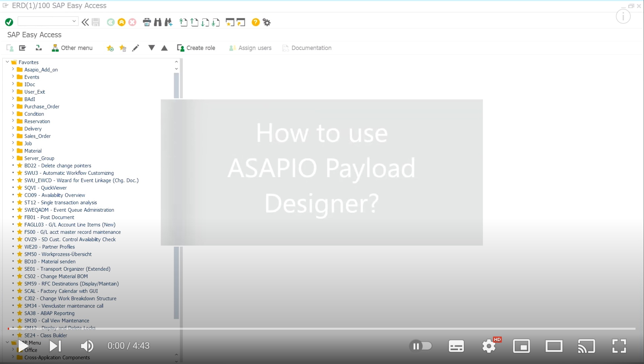Click the green Back arrow icon

[x=111, y=22]
